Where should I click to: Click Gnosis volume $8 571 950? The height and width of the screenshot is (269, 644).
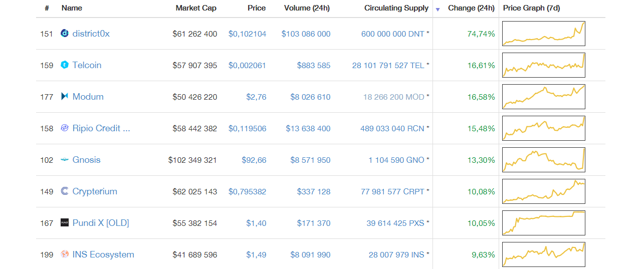click(x=311, y=160)
